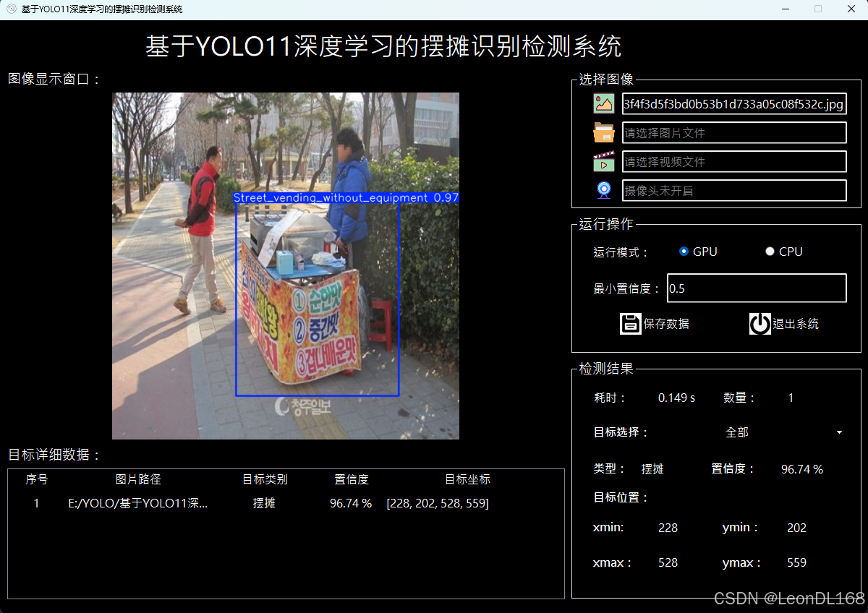Click the 序号 column header
Viewport: 868px width, 613px height.
coord(37,479)
